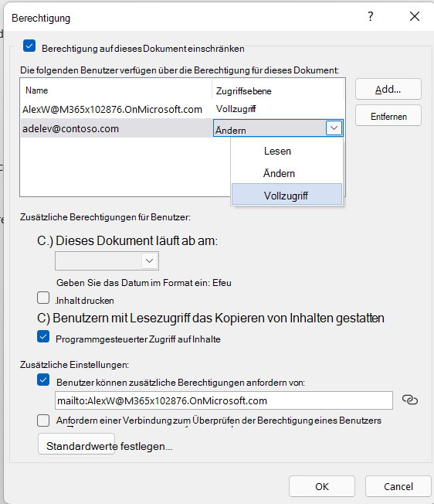434x504 pixels.
Task: Click the Cancel button
Action: 398,486
